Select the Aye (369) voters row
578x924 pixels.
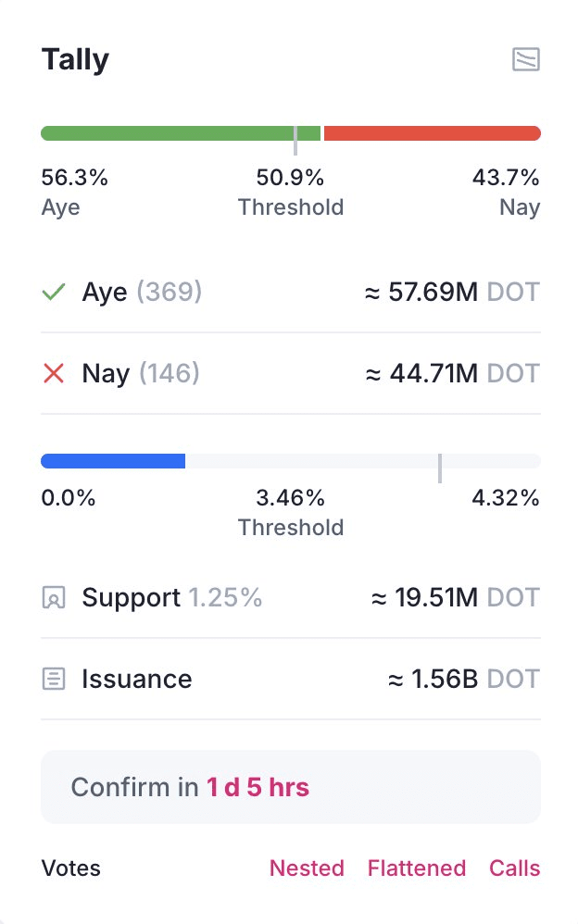coord(291,292)
